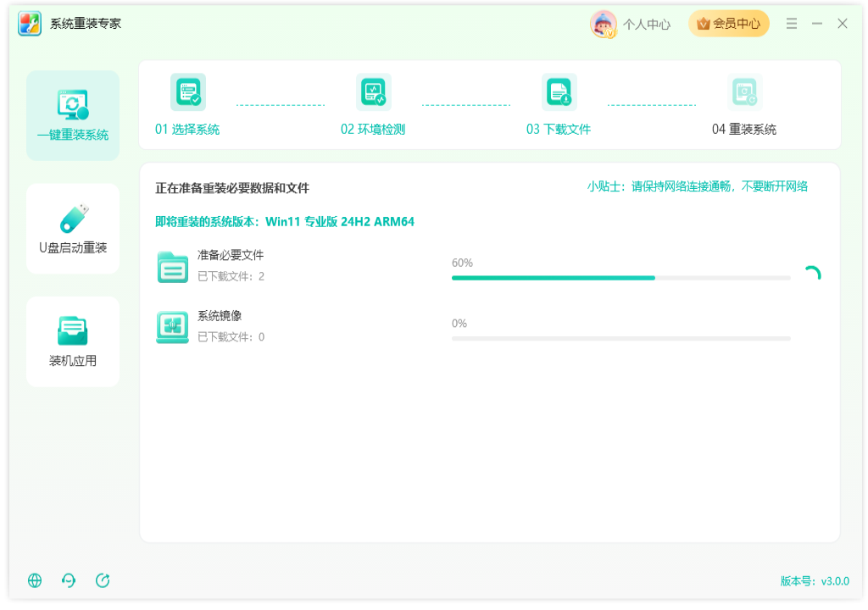Viewport: 868px width, 610px height.
Task: Close the 系统重装专家 window
Action: 843,23
